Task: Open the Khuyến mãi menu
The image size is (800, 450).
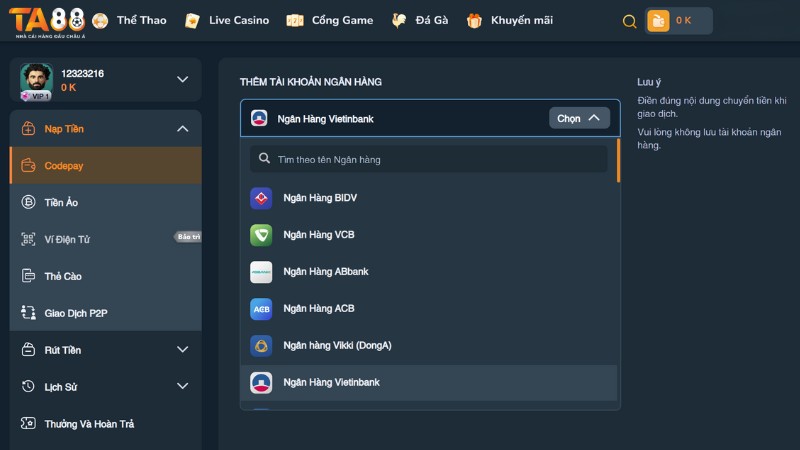Action: coord(521,20)
